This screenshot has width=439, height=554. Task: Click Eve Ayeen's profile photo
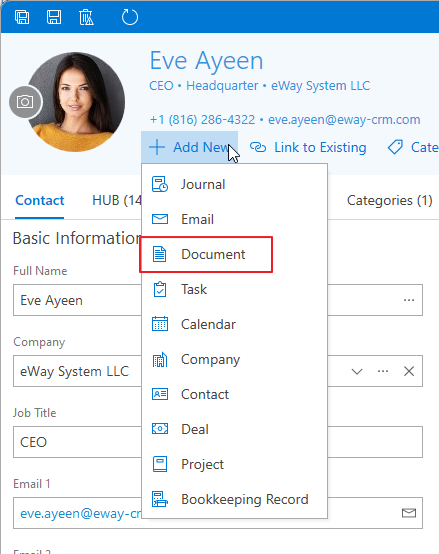(x=76, y=102)
